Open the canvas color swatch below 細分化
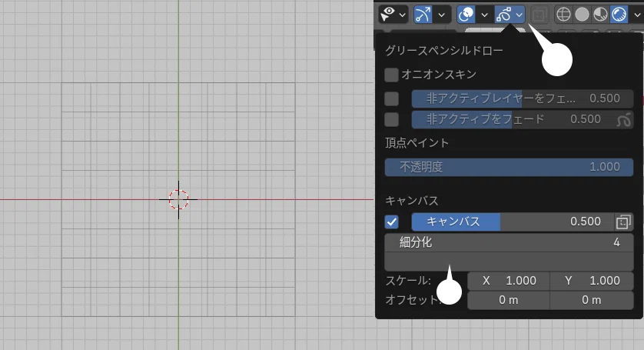This screenshot has width=644, height=350. pyautogui.click(x=509, y=262)
